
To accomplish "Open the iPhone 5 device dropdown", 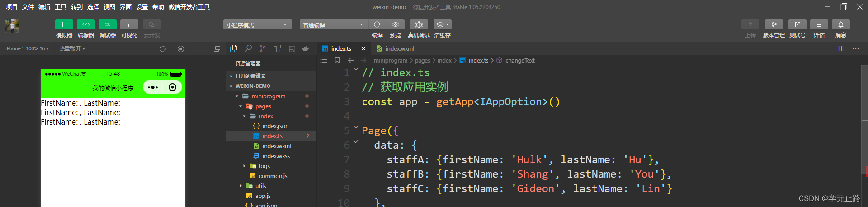I will (x=27, y=48).
